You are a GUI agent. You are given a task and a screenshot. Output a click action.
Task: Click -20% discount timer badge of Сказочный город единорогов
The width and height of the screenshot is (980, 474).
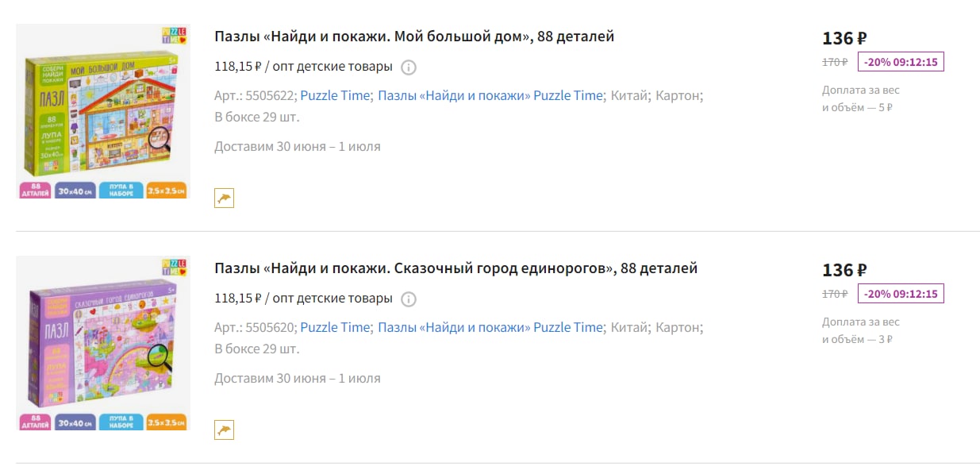click(x=901, y=294)
